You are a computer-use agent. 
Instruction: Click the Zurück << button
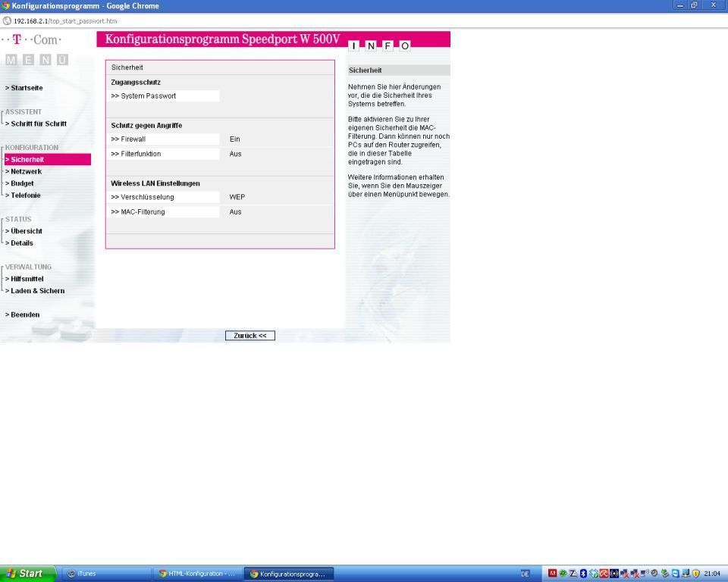tap(249, 336)
